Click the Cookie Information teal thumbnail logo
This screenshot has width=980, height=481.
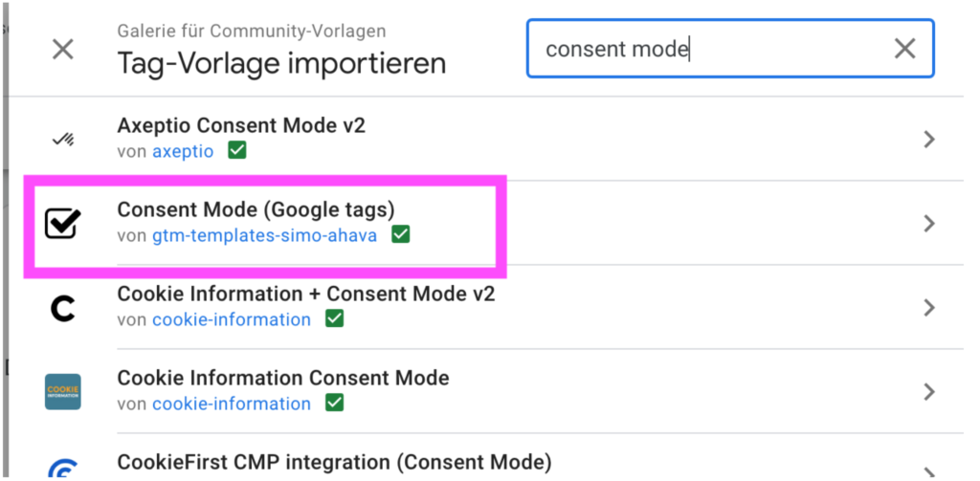click(63, 392)
